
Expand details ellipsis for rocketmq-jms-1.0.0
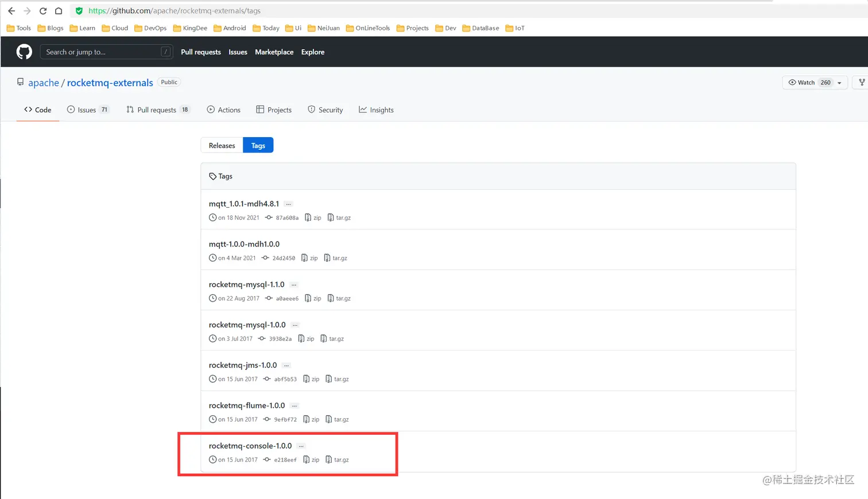pyautogui.click(x=286, y=365)
